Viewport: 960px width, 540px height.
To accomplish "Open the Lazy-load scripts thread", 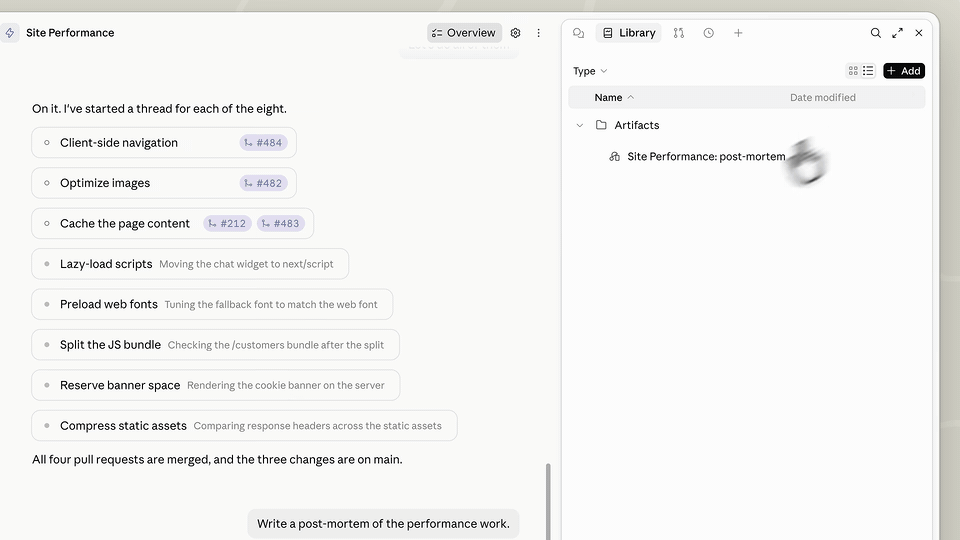I will tap(190, 264).
